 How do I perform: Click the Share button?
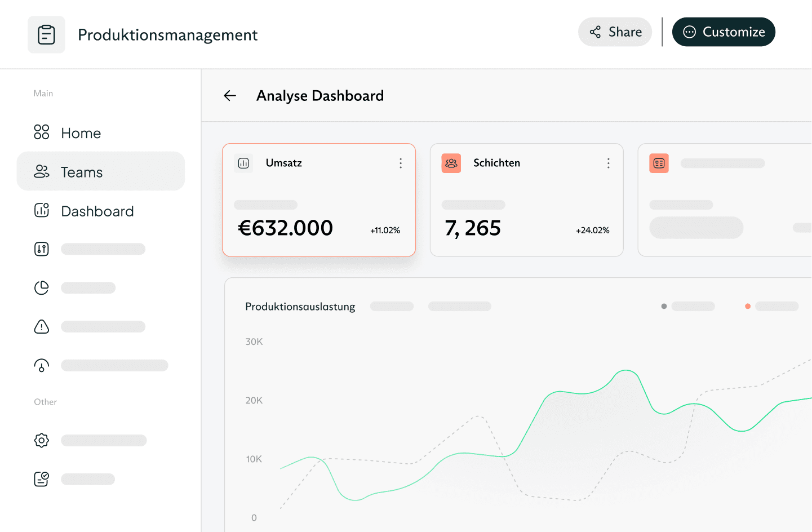click(x=615, y=32)
